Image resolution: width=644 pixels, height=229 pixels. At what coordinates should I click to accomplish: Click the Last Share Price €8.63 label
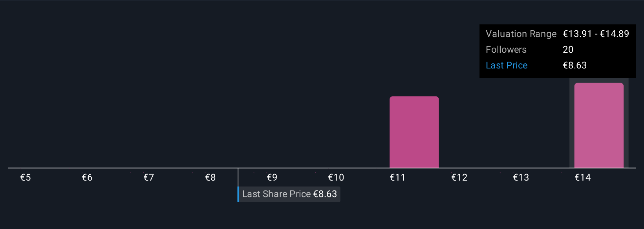click(x=289, y=194)
